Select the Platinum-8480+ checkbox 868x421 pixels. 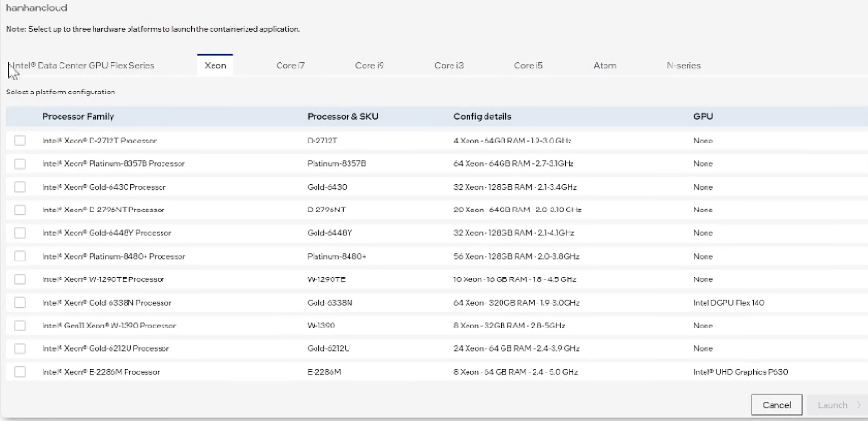[x=20, y=256]
